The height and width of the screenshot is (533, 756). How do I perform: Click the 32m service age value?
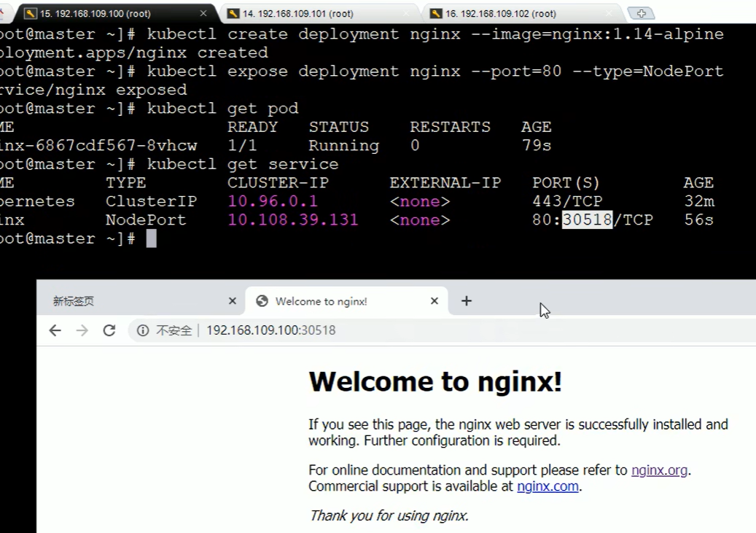click(699, 201)
